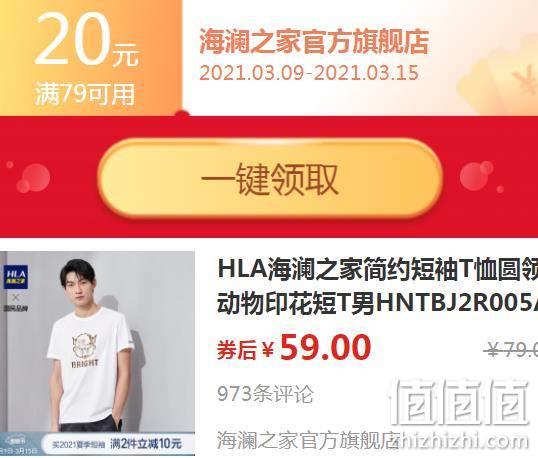Click the red bubble decoration right of button
538x458 pixels.
477,176
